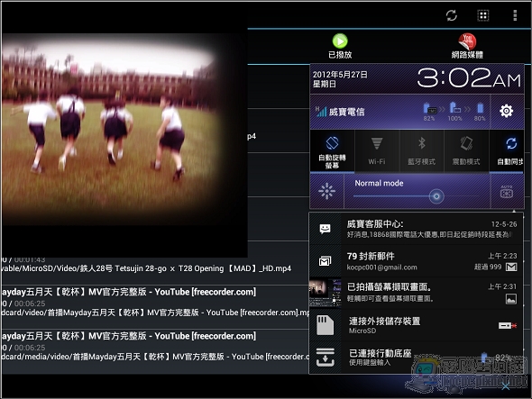The image size is (532, 399).
Task: Enable 藍牙模式 Bluetooth
Action: click(421, 151)
